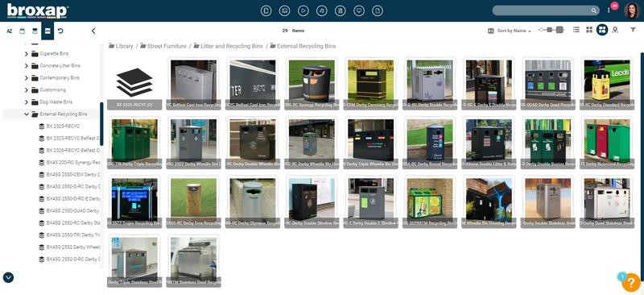
Task: Click the search magnifier icon
Action: click(x=594, y=10)
